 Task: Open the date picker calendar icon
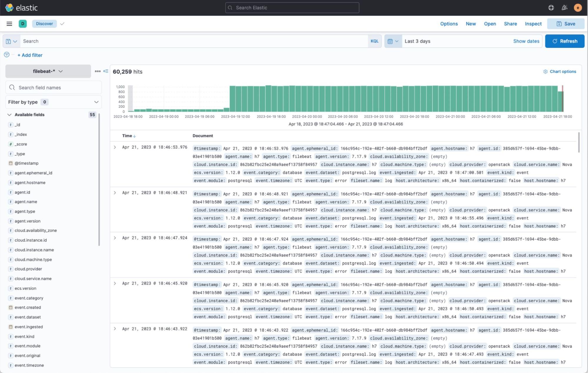coord(391,41)
